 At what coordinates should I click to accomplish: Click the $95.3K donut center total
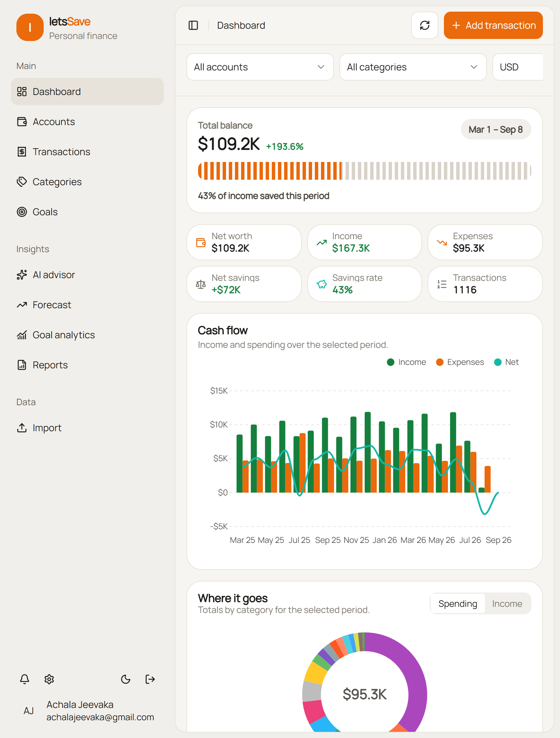pos(365,694)
